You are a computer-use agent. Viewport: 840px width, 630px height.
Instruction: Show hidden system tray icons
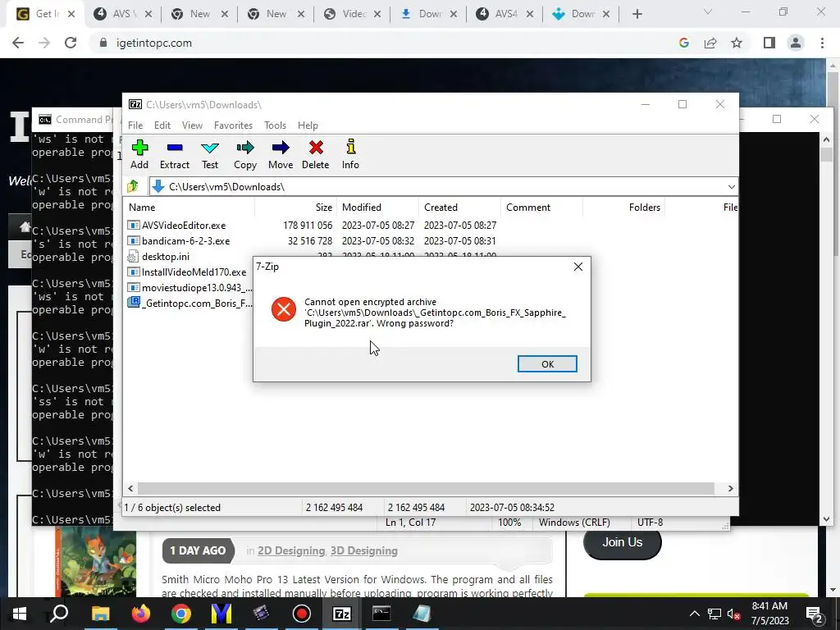[x=694, y=614]
